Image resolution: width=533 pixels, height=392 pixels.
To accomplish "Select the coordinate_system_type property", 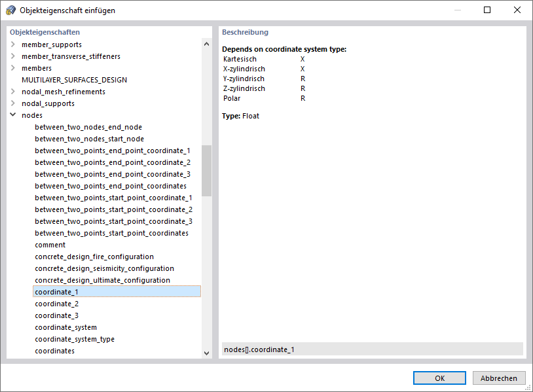I will pyautogui.click(x=75, y=339).
